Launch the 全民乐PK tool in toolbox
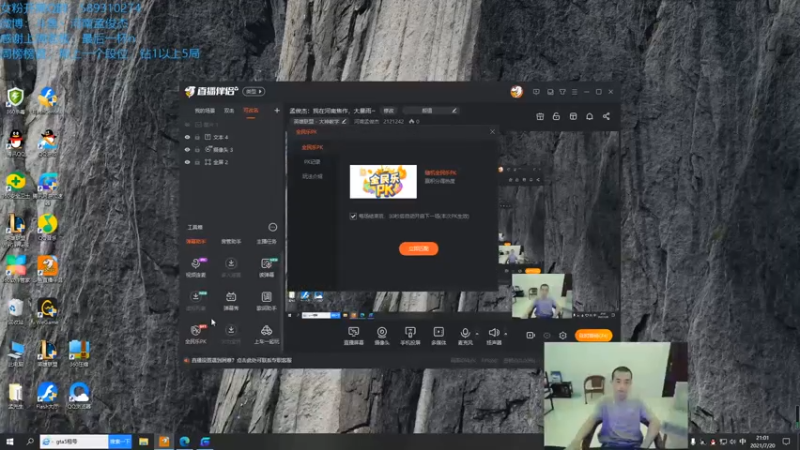The width and height of the screenshot is (800, 450). (x=195, y=334)
